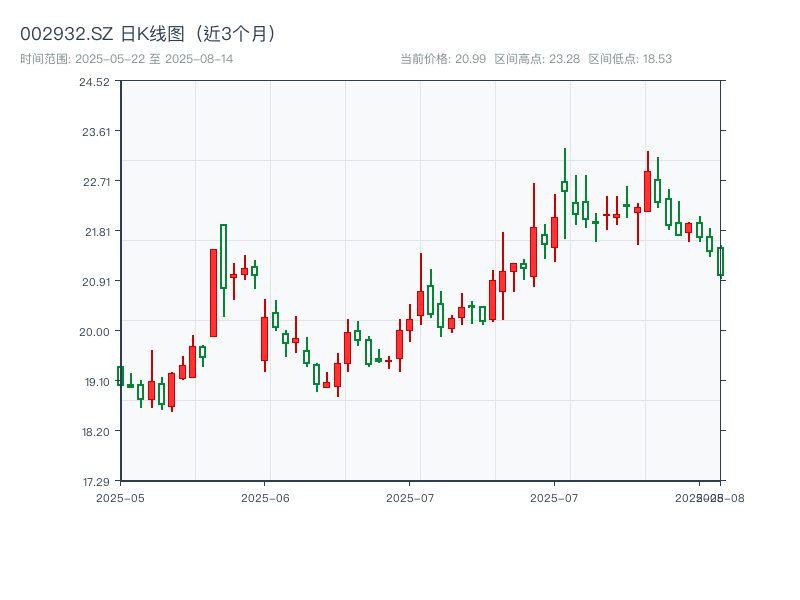The height and width of the screenshot is (600, 800).
Task: Click the 24.52 y-axis label
Action: [x=95, y=82]
